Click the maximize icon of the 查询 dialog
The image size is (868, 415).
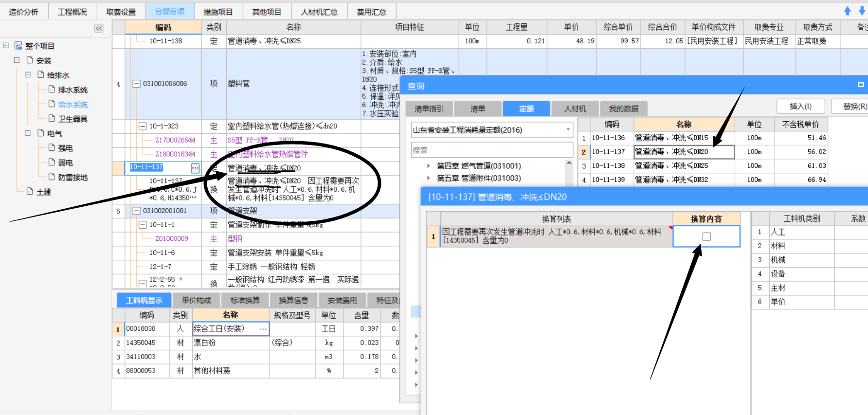[x=861, y=85]
